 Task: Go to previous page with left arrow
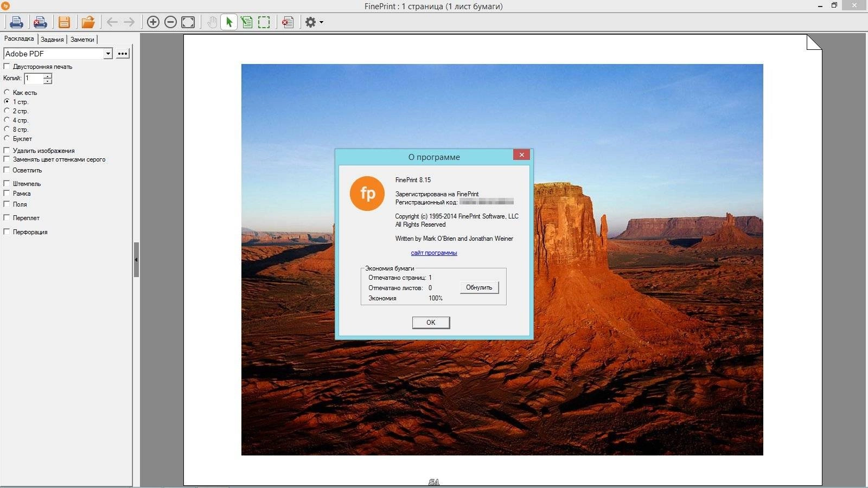pos(112,22)
